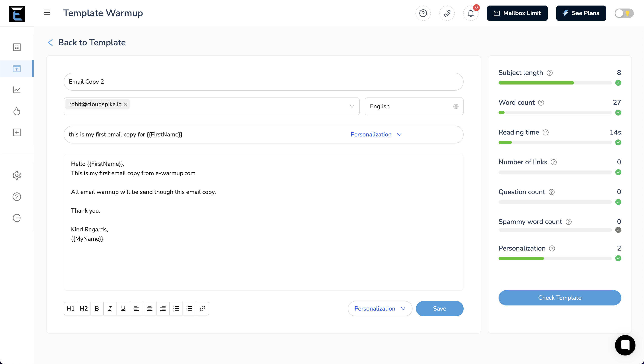
Task: Open the template sidebar tab
Action: click(x=17, y=69)
